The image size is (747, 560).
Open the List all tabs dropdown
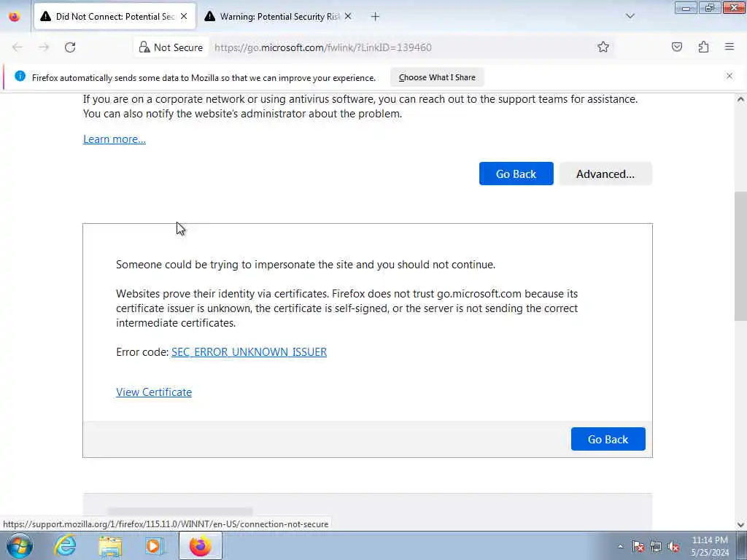630,16
